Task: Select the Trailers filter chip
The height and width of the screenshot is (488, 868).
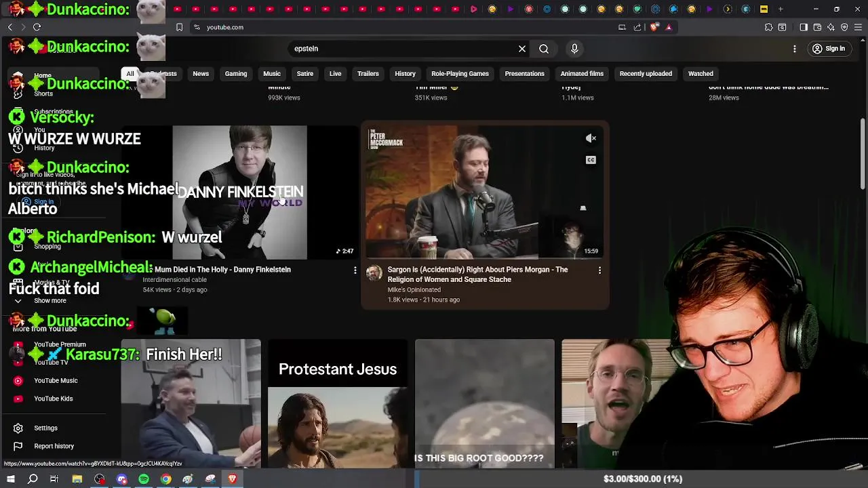Action: pyautogui.click(x=368, y=74)
